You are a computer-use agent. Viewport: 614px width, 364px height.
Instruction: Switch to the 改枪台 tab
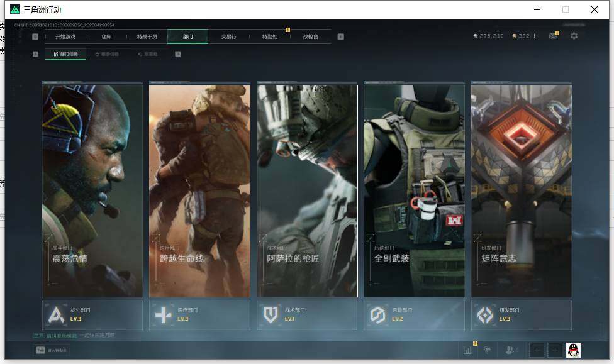311,36
